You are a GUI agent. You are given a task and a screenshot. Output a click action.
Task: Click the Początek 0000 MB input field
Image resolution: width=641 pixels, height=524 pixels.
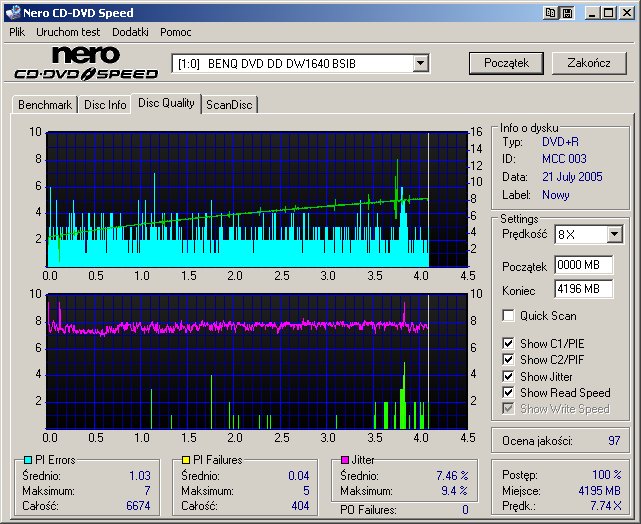[x=584, y=265]
